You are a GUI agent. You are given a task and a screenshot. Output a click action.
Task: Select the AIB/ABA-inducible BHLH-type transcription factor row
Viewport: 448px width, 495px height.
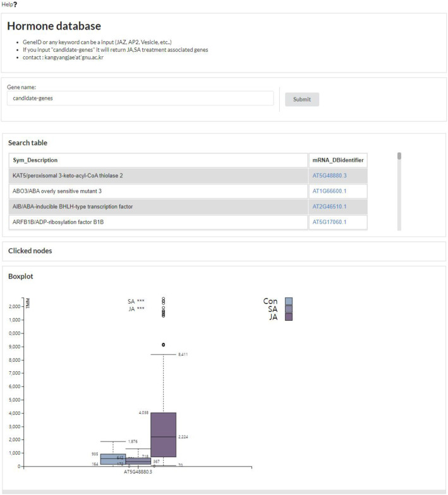point(158,206)
